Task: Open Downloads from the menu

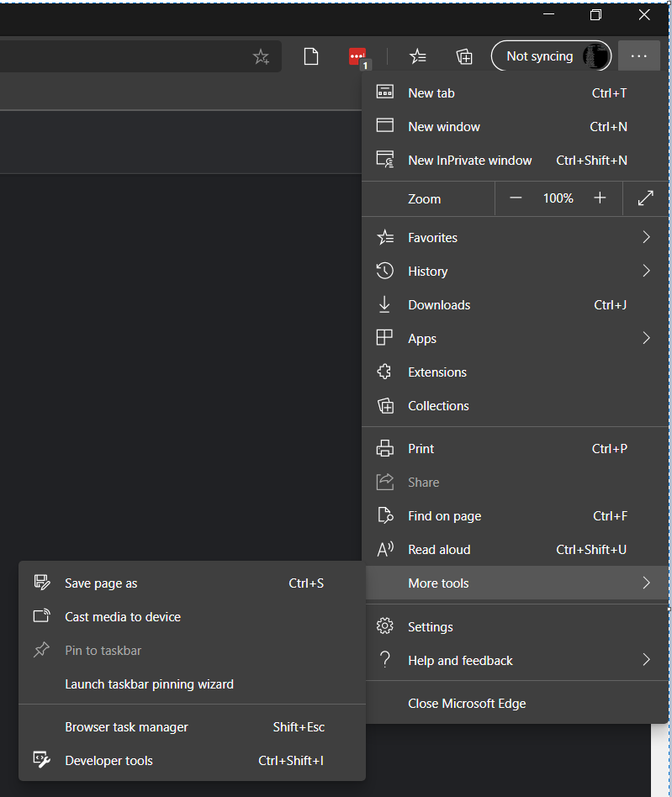Action: pyautogui.click(x=515, y=305)
